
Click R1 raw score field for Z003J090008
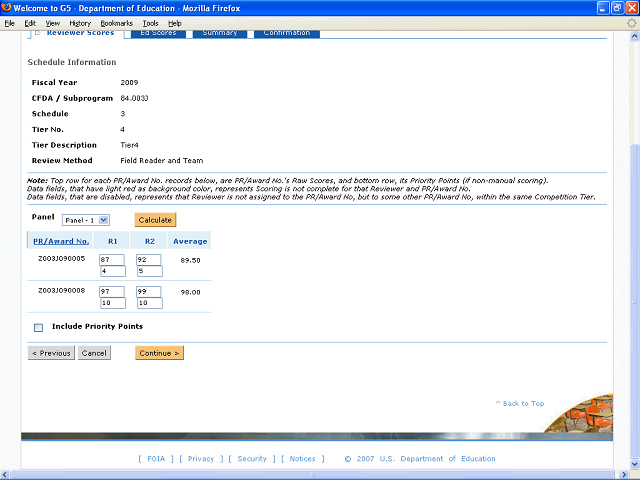[x=112, y=291]
